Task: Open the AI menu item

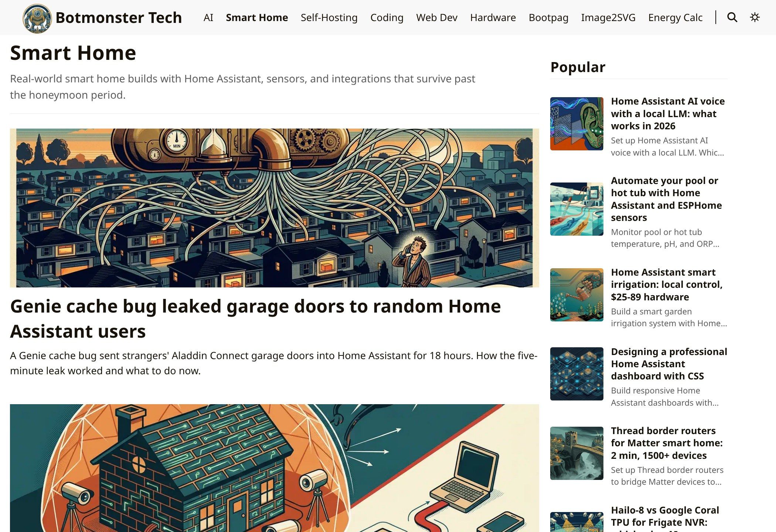Action: tap(208, 17)
